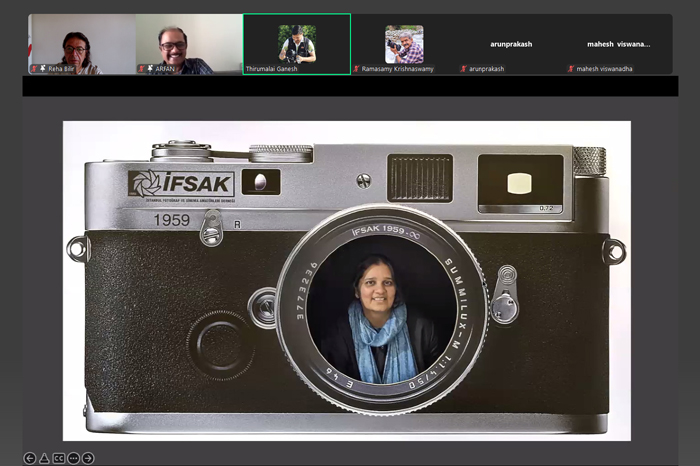
Task: Open more slide show options
Action: click(x=73, y=458)
